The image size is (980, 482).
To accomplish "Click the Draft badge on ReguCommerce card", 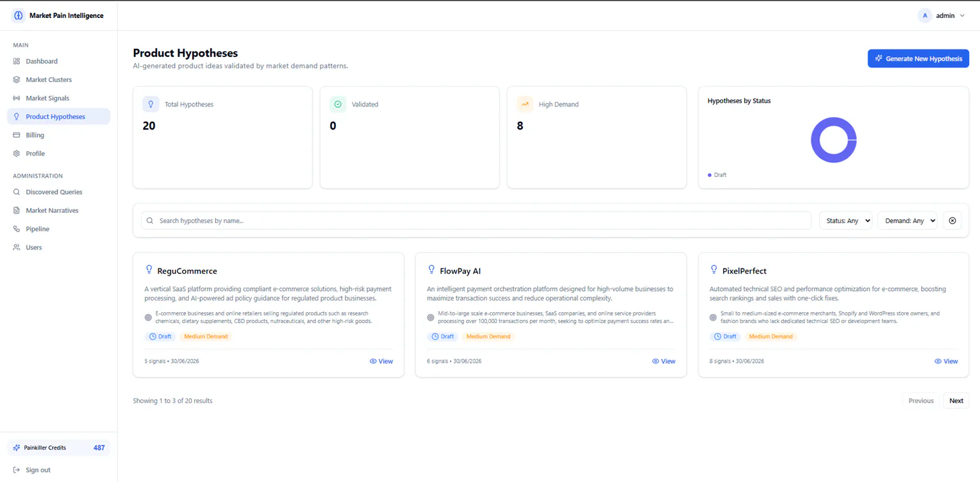I will click(160, 337).
